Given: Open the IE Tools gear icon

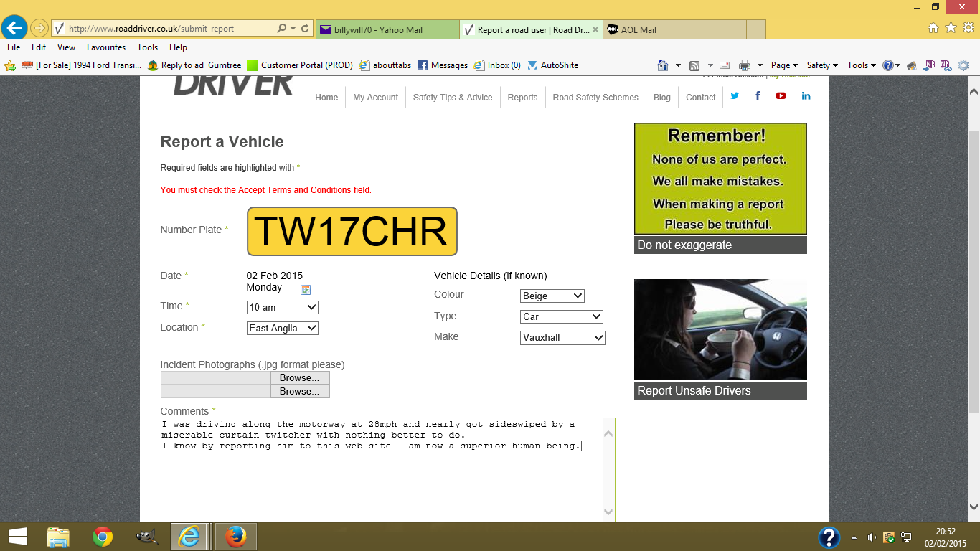Looking at the screenshot, I should [968, 28].
